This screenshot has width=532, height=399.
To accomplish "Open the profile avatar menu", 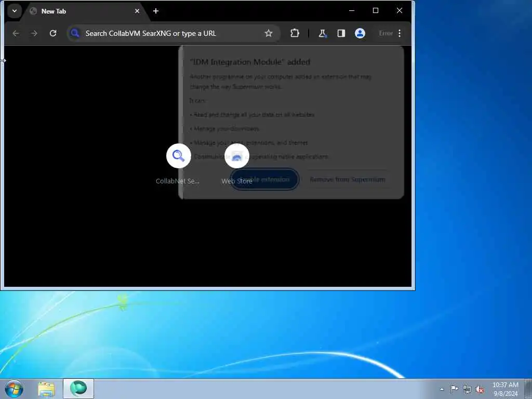I will click(x=360, y=33).
